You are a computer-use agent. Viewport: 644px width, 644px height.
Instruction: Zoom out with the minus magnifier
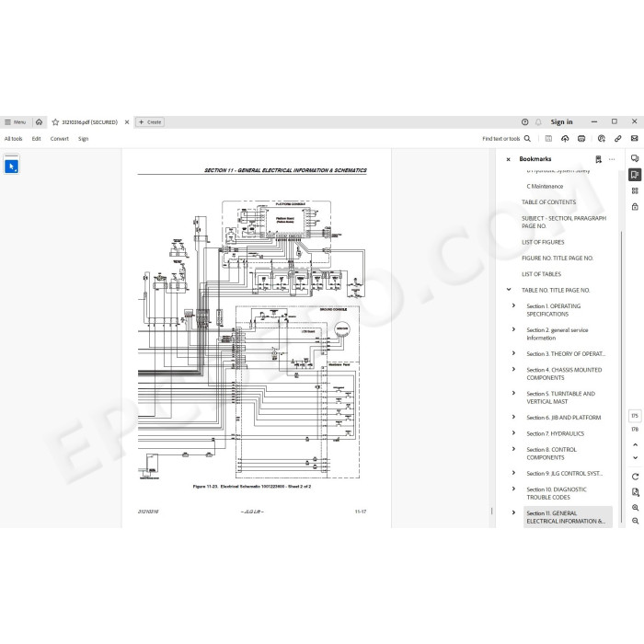(x=636, y=521)
